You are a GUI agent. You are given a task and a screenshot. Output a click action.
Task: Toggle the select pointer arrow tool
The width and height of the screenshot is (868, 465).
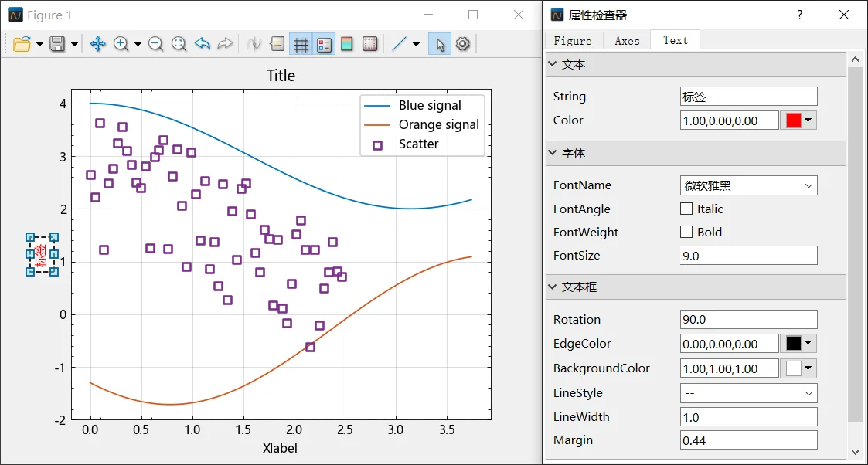pyautogui.click(x=440, y=44)
